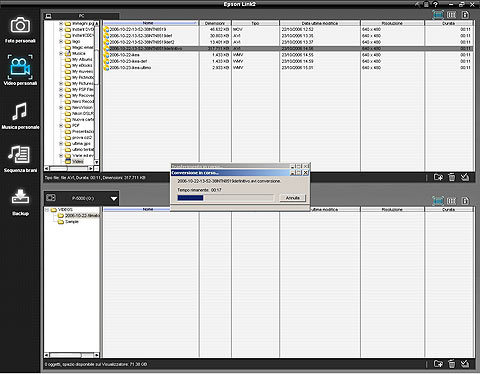Screen dimensions: 480x374
Task: Select the VIDEOS root folder in bottom tree
Action: [62, 210]
